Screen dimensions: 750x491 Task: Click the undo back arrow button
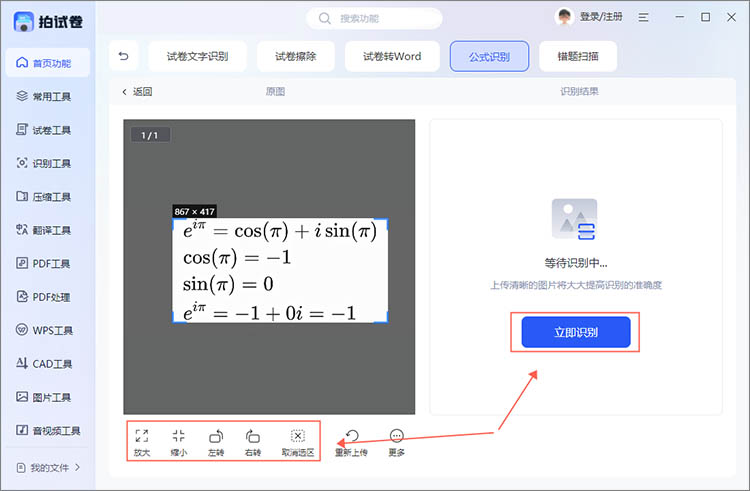pyautogui.click(x=123, y=56)
